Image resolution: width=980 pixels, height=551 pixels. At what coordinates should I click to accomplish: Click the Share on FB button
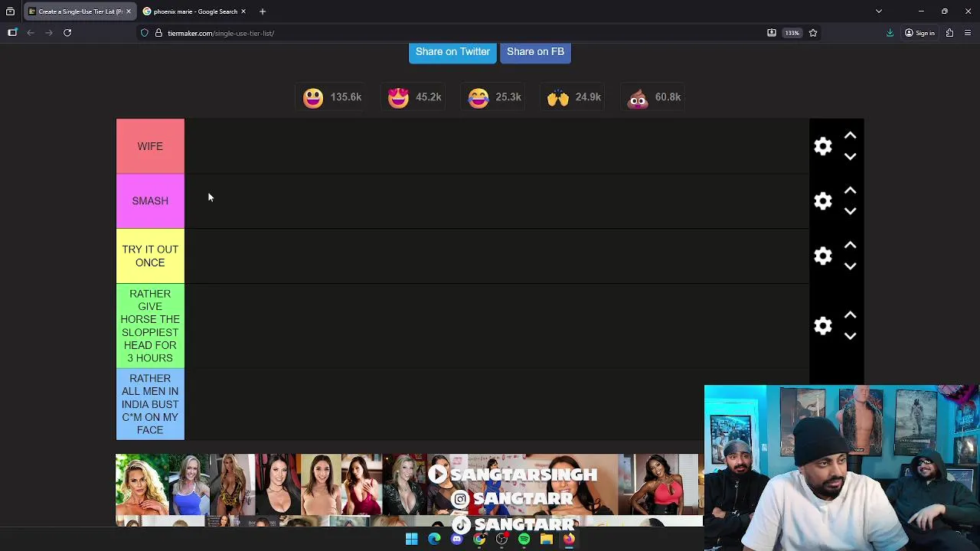tap(535, 51)
